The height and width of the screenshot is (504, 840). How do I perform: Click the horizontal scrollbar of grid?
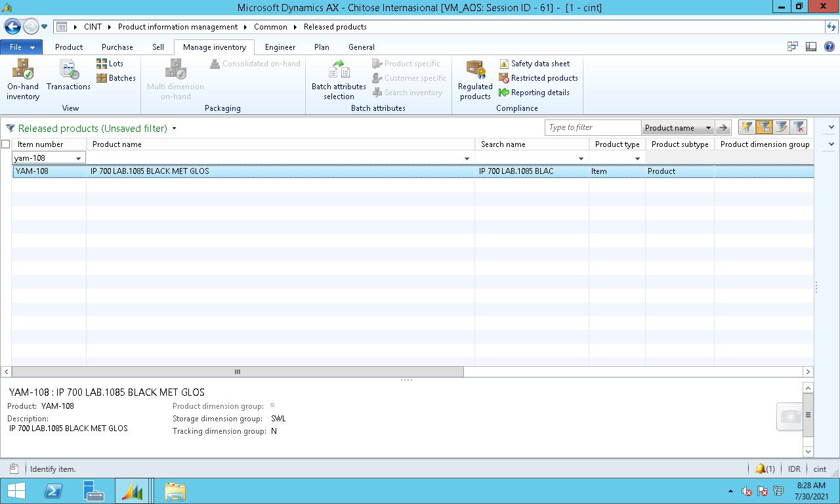(x=238, y=371)
